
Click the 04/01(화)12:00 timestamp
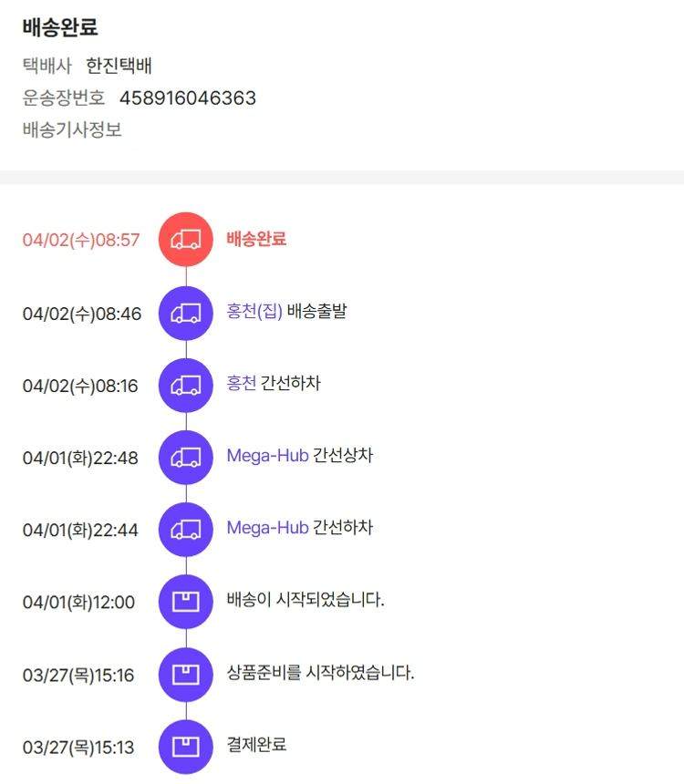(x=78, y=603)
